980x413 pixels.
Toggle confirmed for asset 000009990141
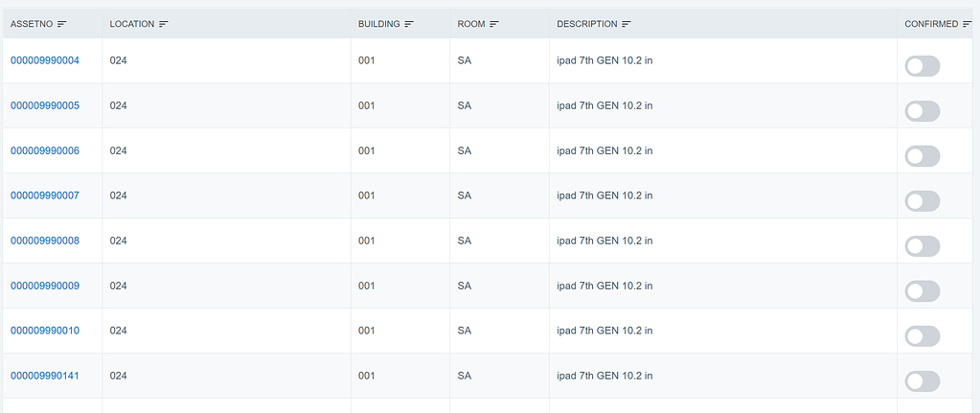click(x=923, y=381)
